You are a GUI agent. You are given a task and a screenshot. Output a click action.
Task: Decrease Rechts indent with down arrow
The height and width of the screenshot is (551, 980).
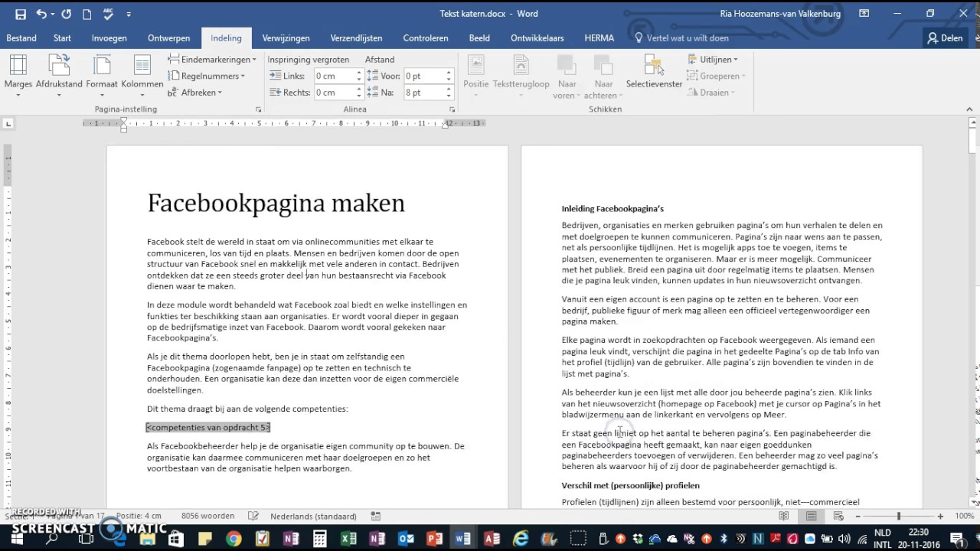[358, 96]
